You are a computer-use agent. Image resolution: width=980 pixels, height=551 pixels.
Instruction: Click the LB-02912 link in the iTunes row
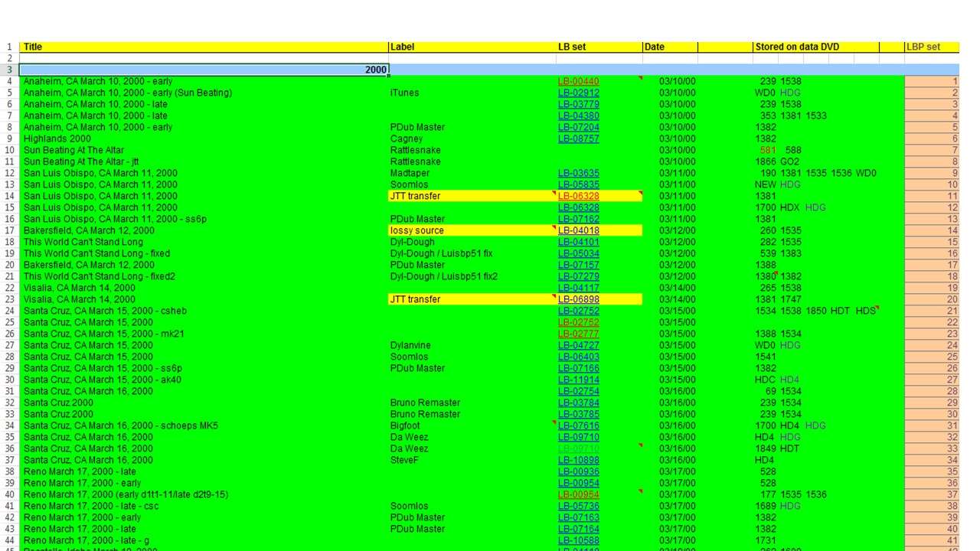(x=578, y=93)
